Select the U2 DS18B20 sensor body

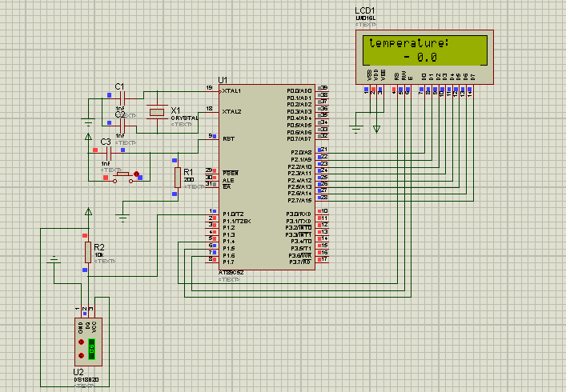point(88,342)
